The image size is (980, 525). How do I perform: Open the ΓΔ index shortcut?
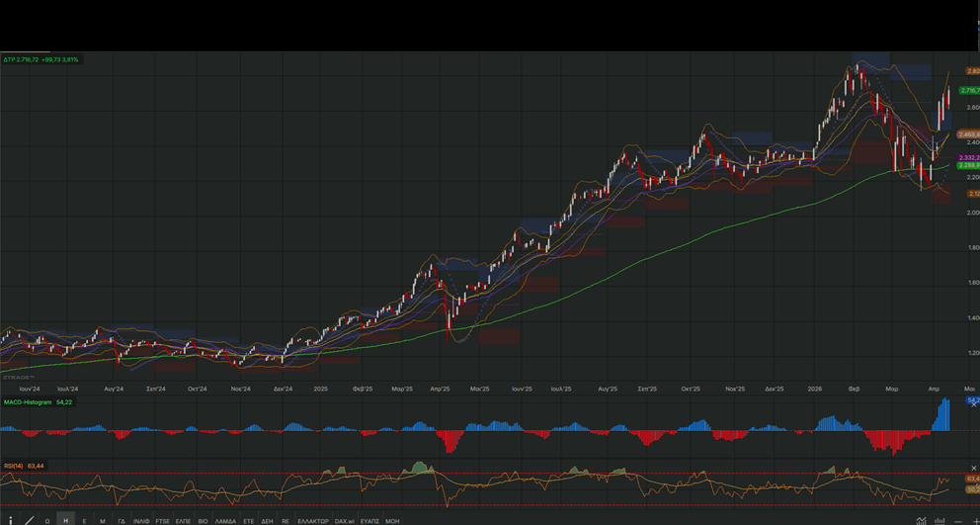(x=122, y=521)
